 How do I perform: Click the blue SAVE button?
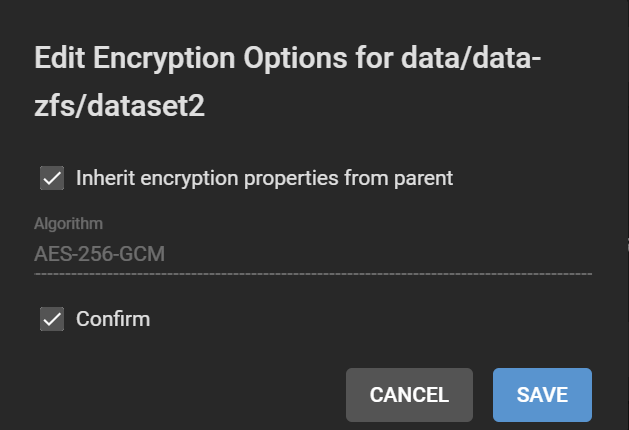pos(542,395)
